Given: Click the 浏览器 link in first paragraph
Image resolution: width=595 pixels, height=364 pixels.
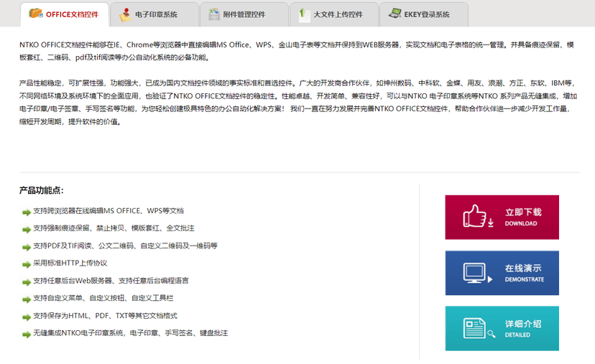Looking at the screenshot, I should pos(170,45).
